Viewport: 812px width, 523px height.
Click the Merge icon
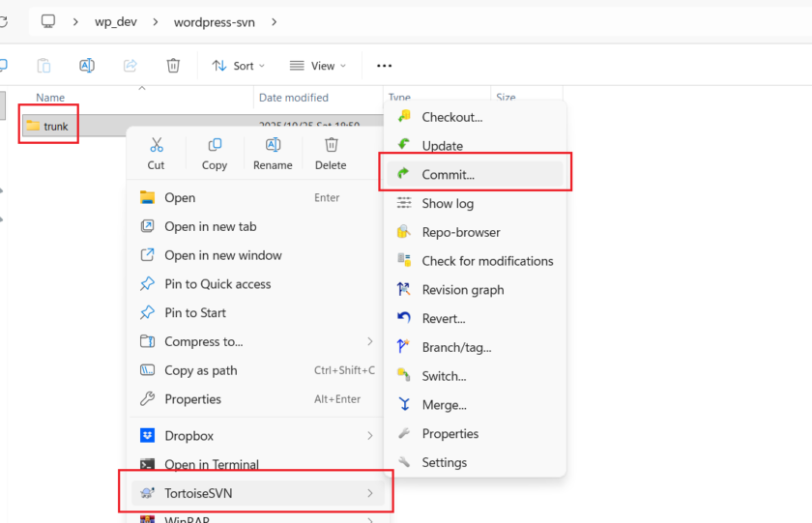(x=404, y=404)
